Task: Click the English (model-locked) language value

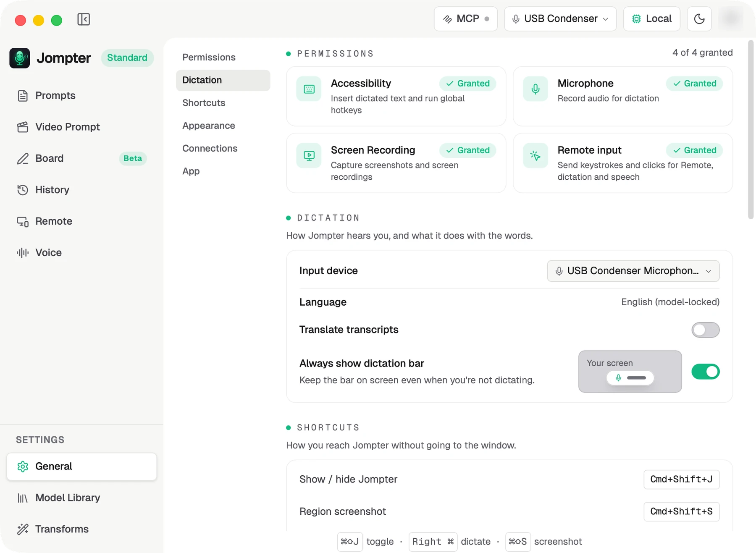Action: point(670,302)
